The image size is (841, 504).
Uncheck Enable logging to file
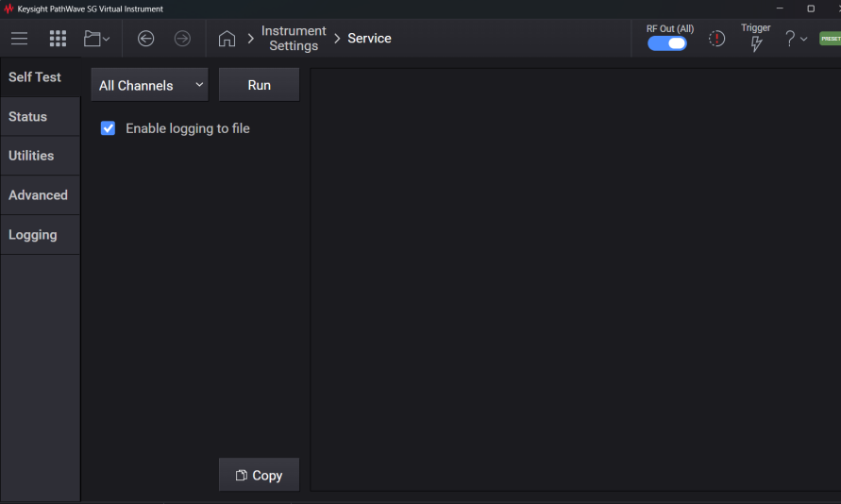[x=109, y=128]
